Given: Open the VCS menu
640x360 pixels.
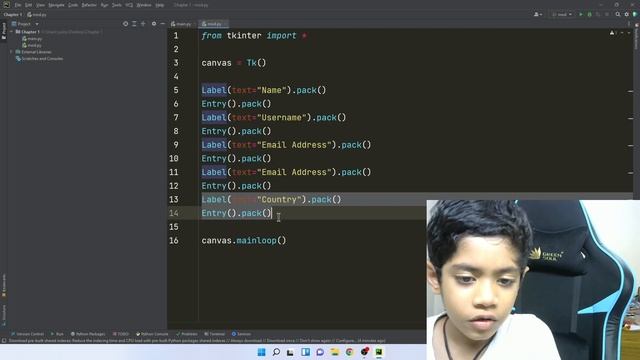Looking at the screenshot, I should click(129, 5).
